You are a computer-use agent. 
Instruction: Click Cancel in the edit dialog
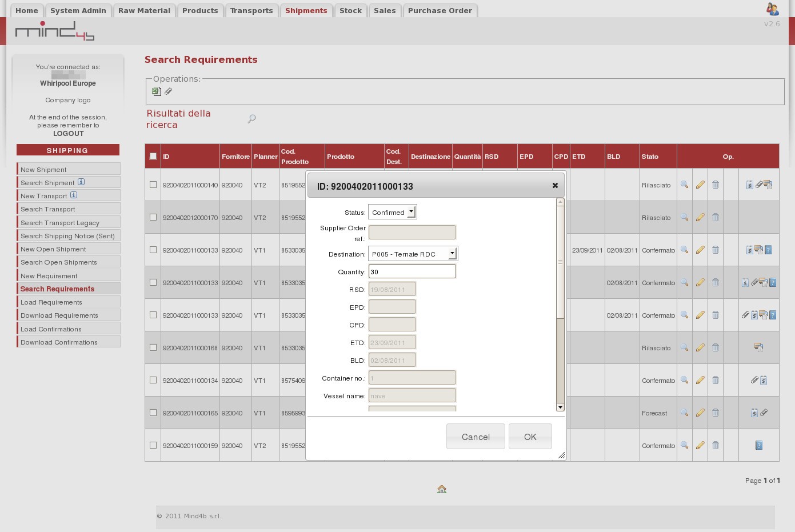[x=475, y=437]
